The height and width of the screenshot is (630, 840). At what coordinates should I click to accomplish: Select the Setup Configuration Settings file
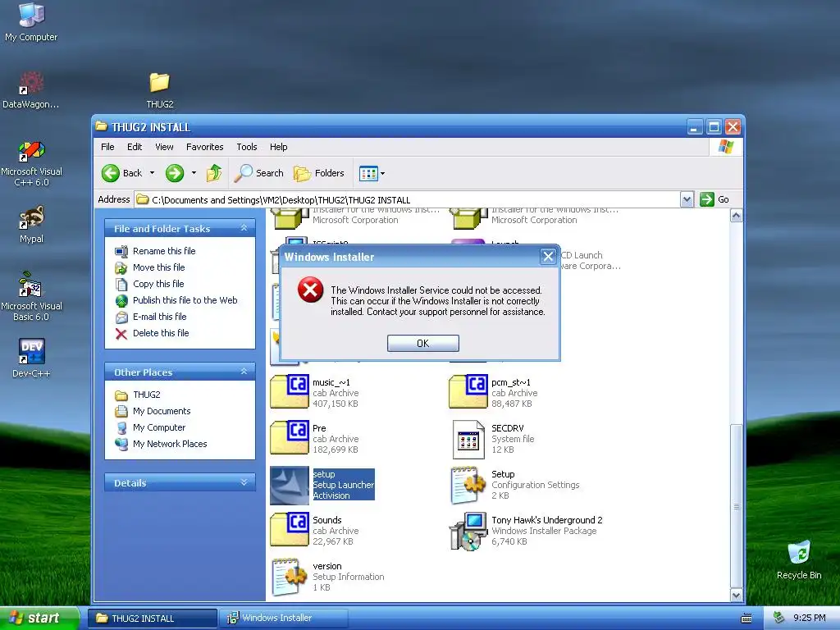515,485
